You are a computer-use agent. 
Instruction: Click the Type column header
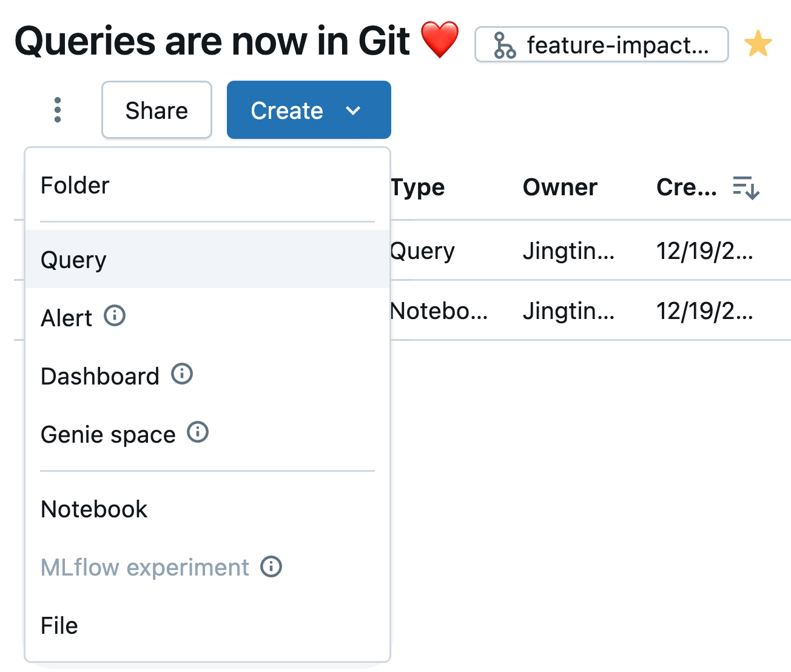click(418, 187)
